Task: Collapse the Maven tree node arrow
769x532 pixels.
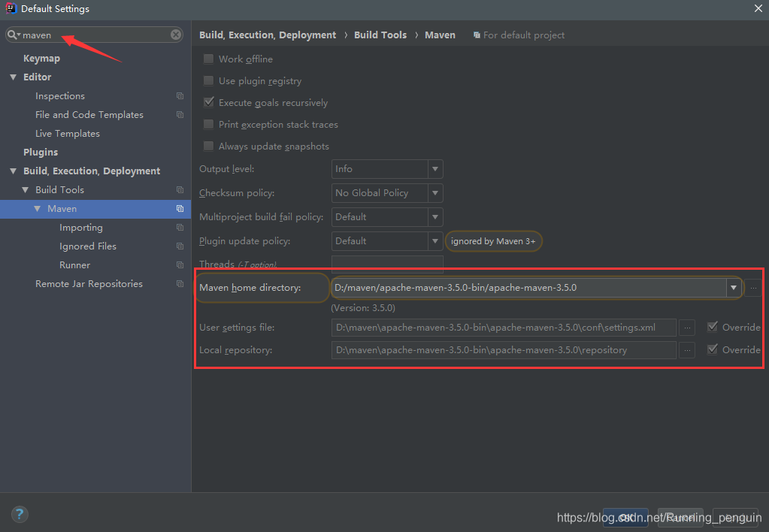Action: click(x=38, y=208)
